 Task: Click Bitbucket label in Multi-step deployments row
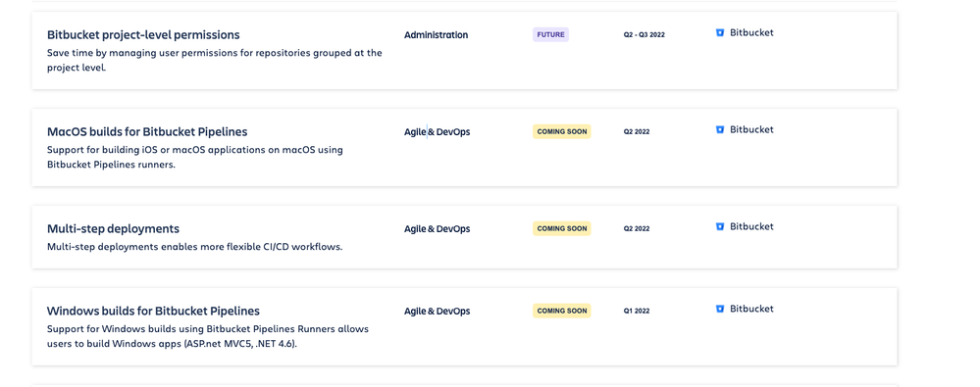[751, 226]
